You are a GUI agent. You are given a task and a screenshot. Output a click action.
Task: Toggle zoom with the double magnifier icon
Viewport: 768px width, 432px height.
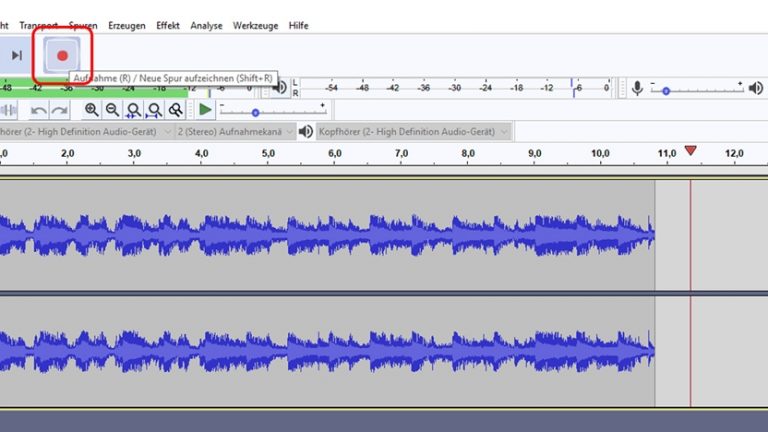tap(175, 110)
